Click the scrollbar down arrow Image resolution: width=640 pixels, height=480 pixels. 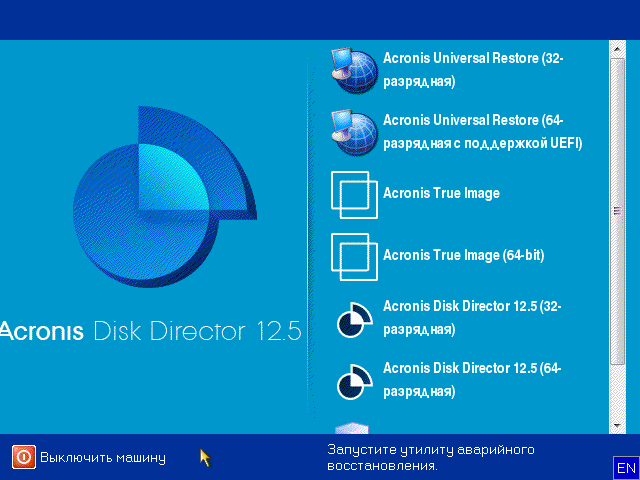[x=618, y=426]
